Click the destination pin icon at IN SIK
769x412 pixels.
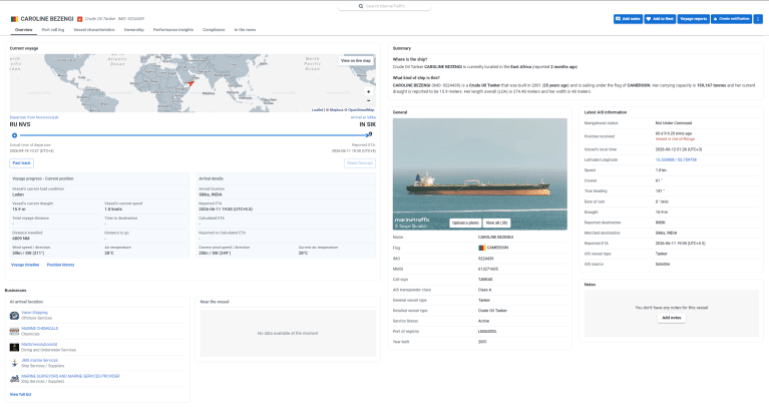coord(371,134)
